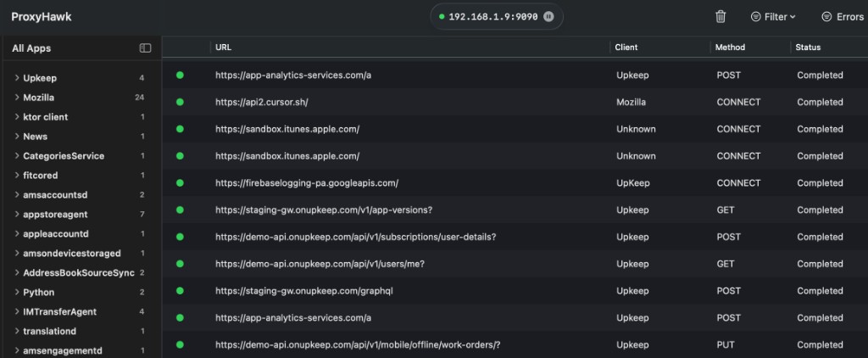
Task: Open the offline/work-orders PUT request
Action: pos(515,344)
